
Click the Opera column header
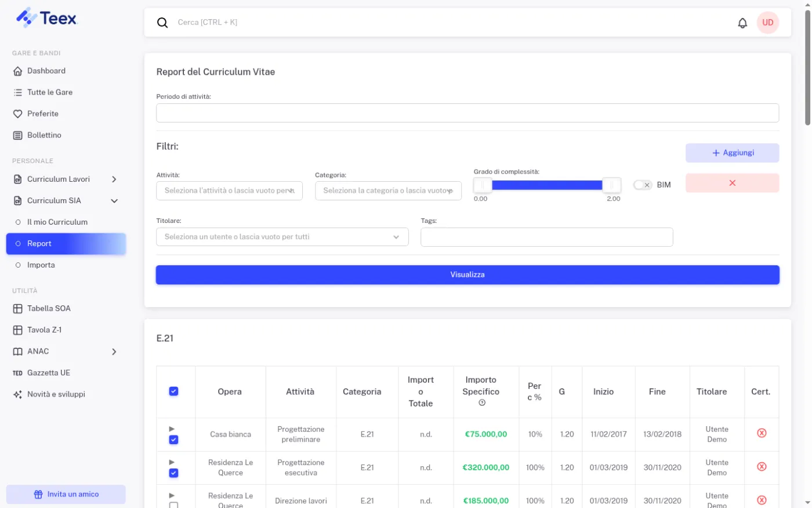click(x=230, y=392)
